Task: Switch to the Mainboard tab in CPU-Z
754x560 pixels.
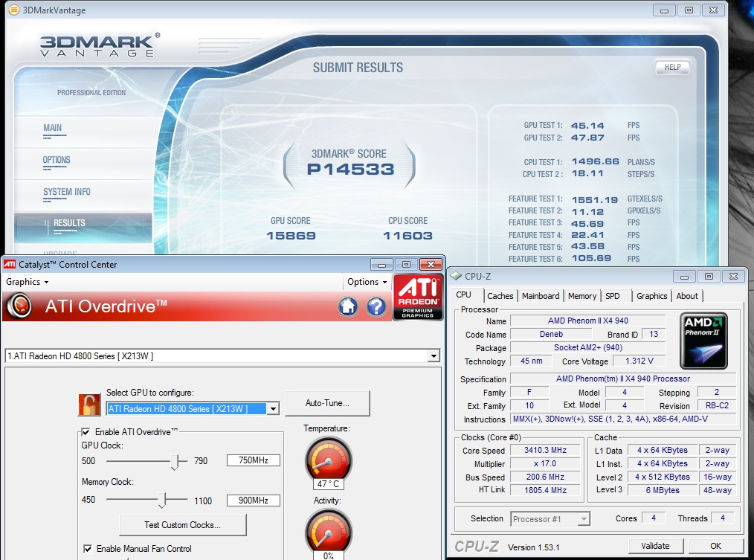Action: 541,296
